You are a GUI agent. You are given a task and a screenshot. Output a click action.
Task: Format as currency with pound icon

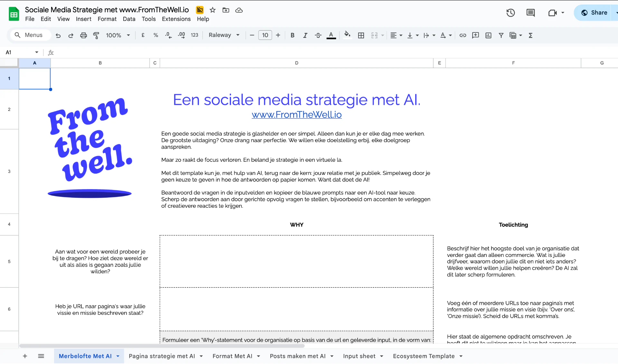coord(143,35)
